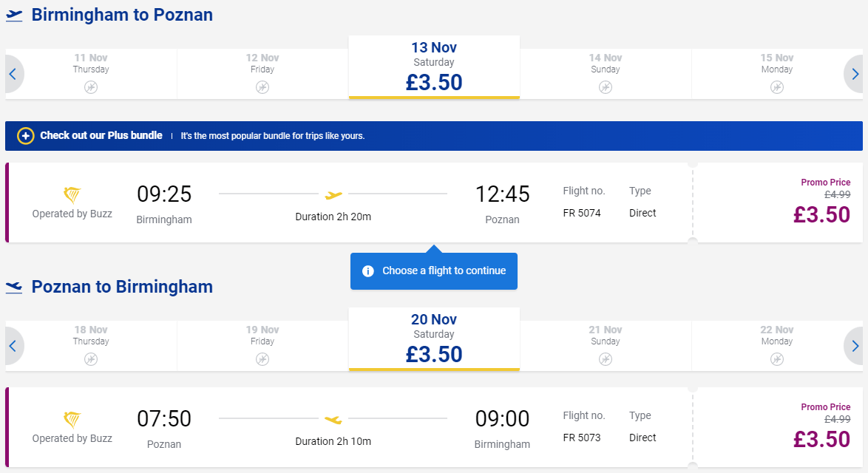The width and height of the screenshot is (868, 473).
Task: Click the departing plane icon beside Birmingham to Poznan
Action: pyautogui.click(x=14, y=16)
